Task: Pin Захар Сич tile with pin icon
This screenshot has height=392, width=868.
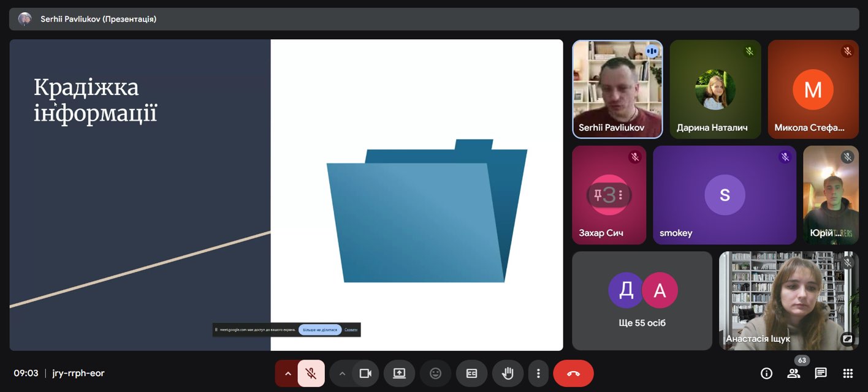Action: (598, 195)
